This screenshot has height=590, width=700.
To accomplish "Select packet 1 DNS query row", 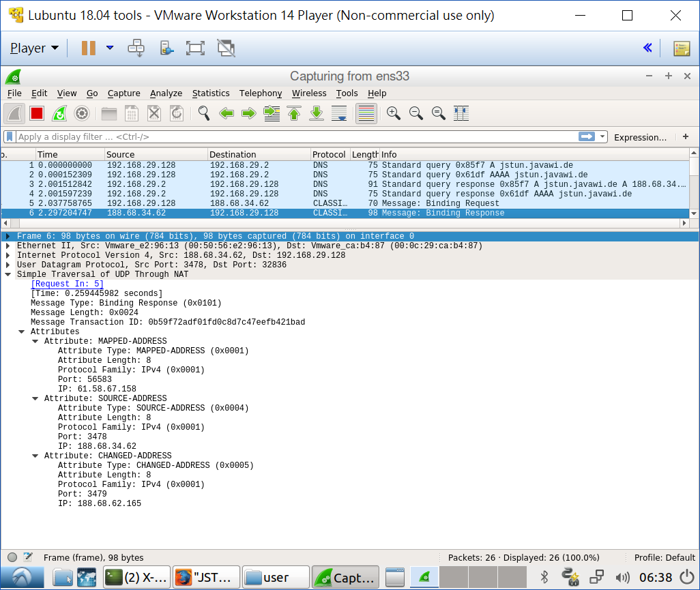I will 345,165.
